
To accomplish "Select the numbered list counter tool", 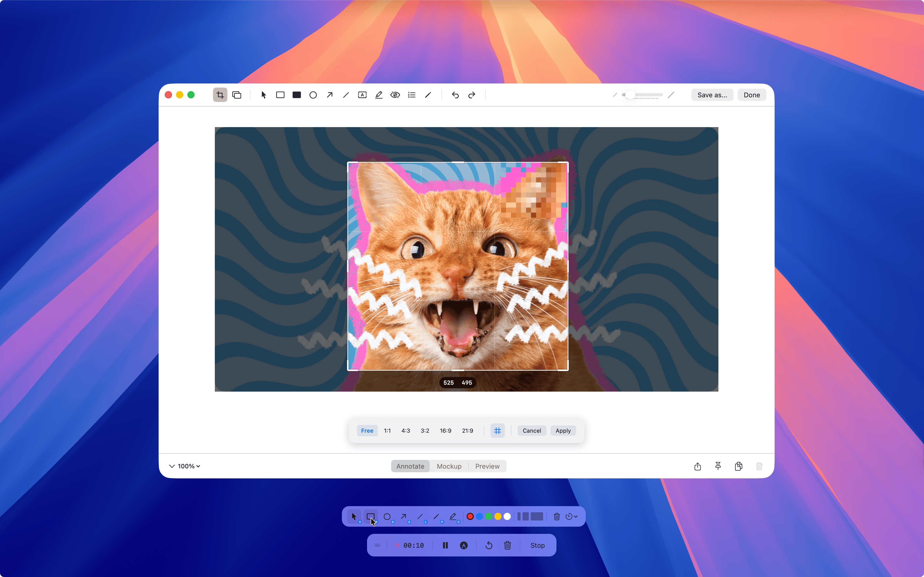I will click(411, 95).
